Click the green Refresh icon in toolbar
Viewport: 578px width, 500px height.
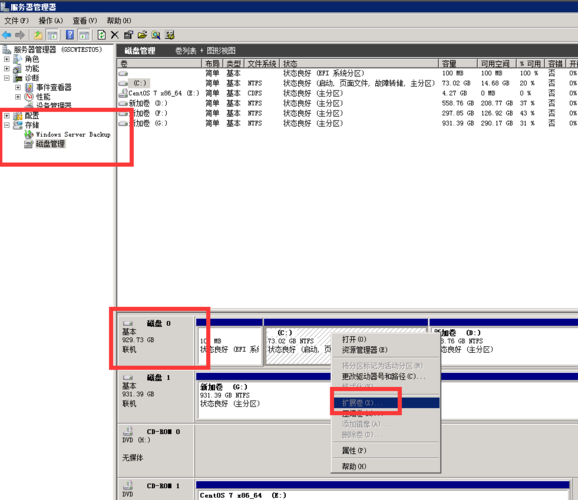[x=101, y=35]
